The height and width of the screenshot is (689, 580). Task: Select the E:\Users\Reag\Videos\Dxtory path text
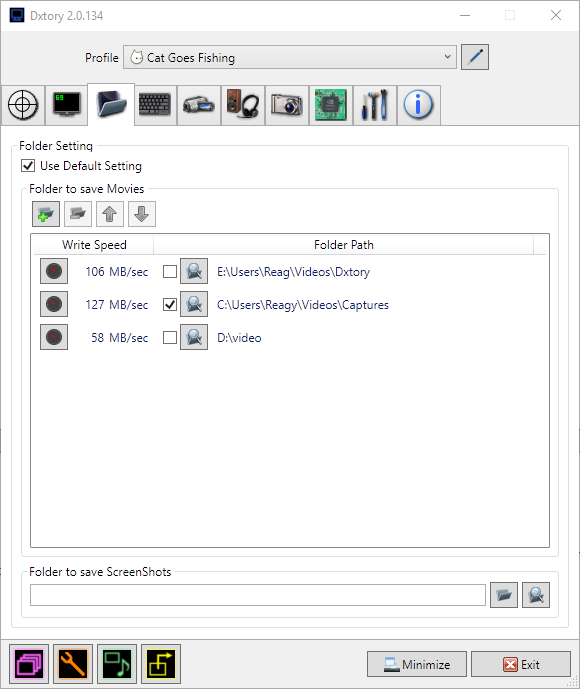click(x=294, y=272)
